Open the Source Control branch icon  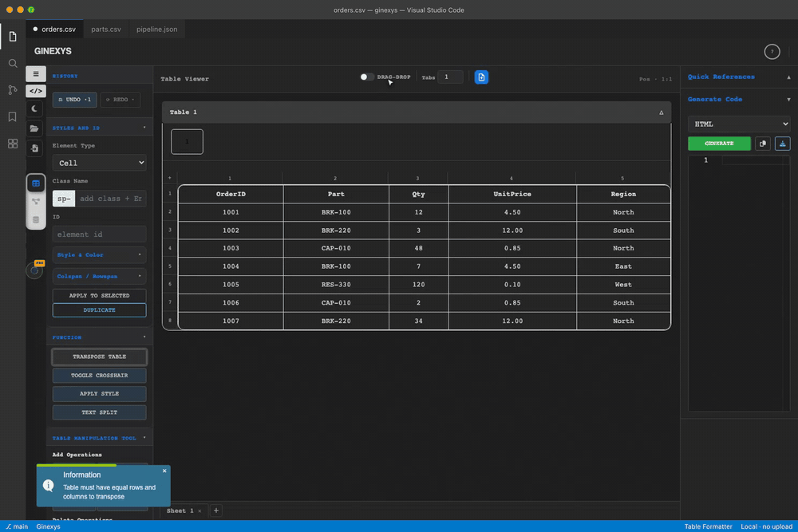coord(13,90)
